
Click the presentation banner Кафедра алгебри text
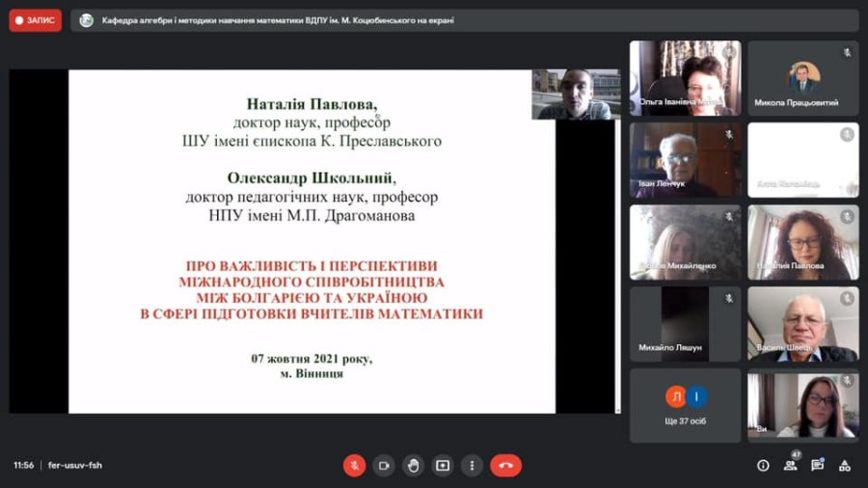coord(278,20)
